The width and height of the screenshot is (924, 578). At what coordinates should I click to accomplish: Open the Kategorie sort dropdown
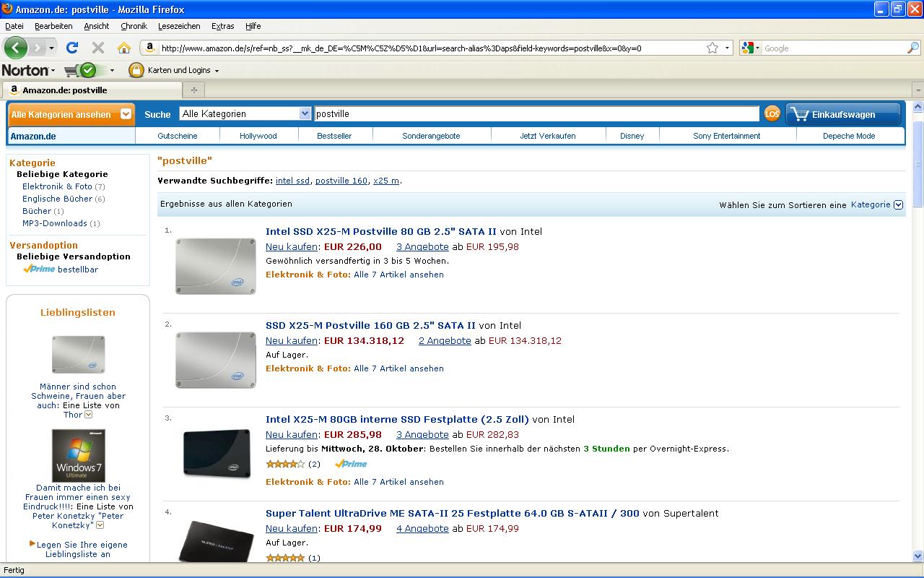(x=877, y=204)
